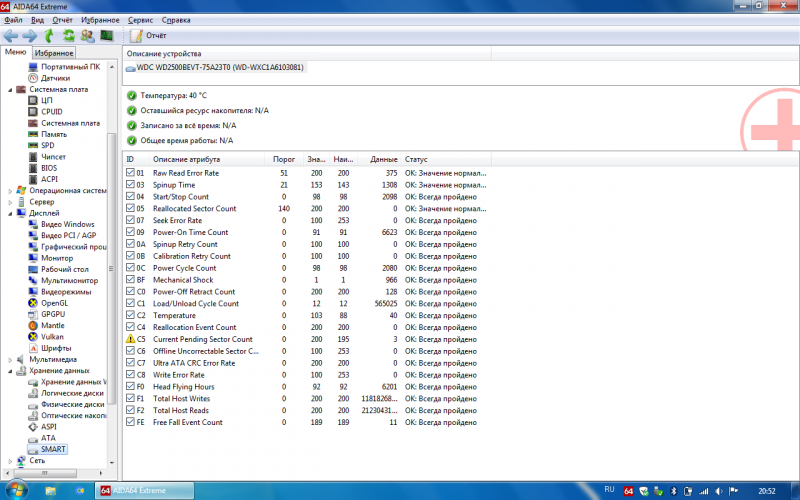Uncheck the Raw Read Error Rate checkbox
The width and height of the screenshot is (800, 500).
point(129,173)
